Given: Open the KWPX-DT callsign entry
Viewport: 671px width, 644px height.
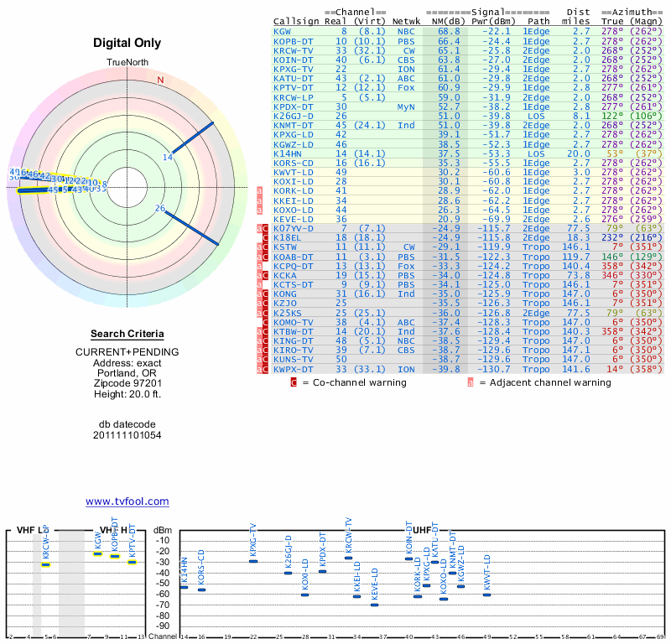Looking at the screenshot, I should tap(294, 368).
